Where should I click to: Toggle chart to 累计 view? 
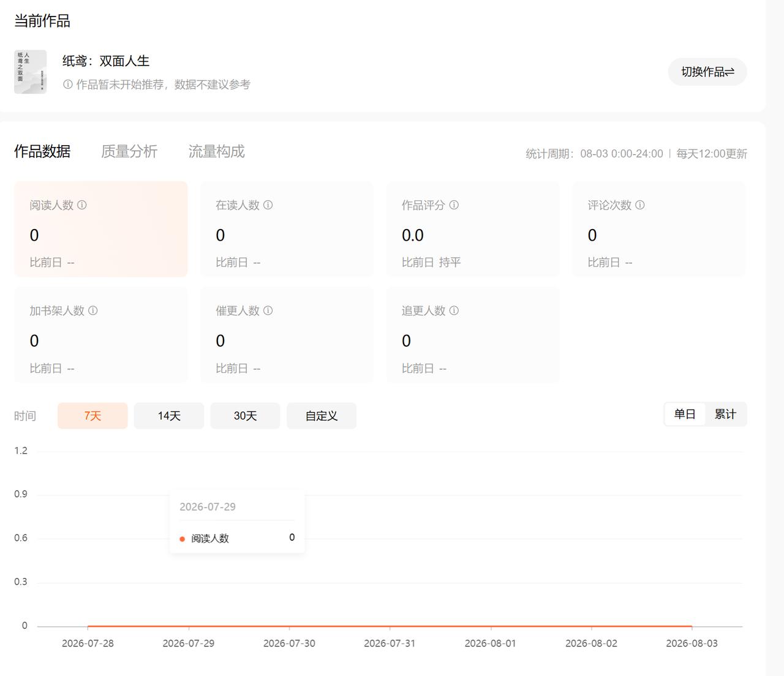(725, 415)
